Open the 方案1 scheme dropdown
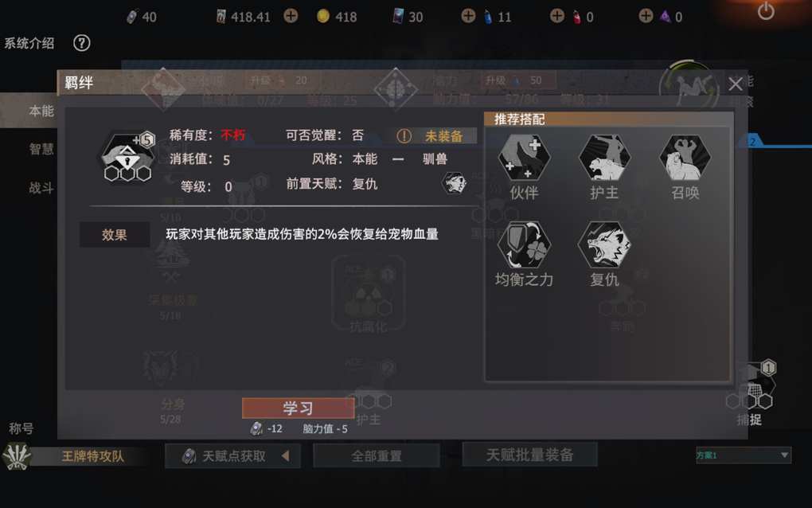The height and width of the screenshot is (508, 812). (x=743, y=455)
